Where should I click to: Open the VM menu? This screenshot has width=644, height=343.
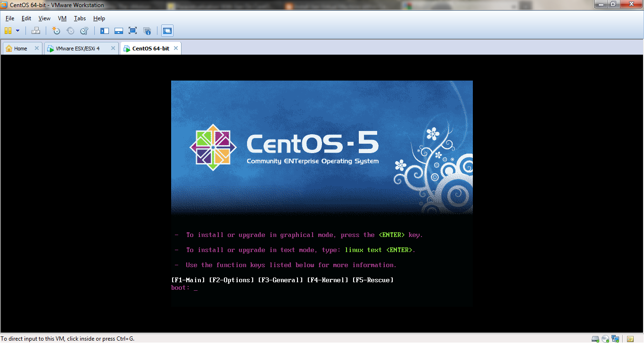(x=62, y=18)
